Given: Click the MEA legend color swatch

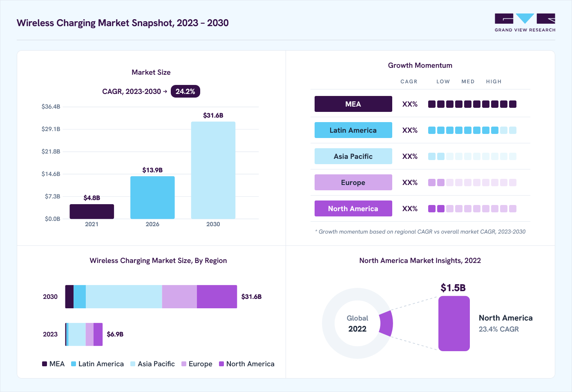Looking at the screenshot, I should [x=45, y=364].
